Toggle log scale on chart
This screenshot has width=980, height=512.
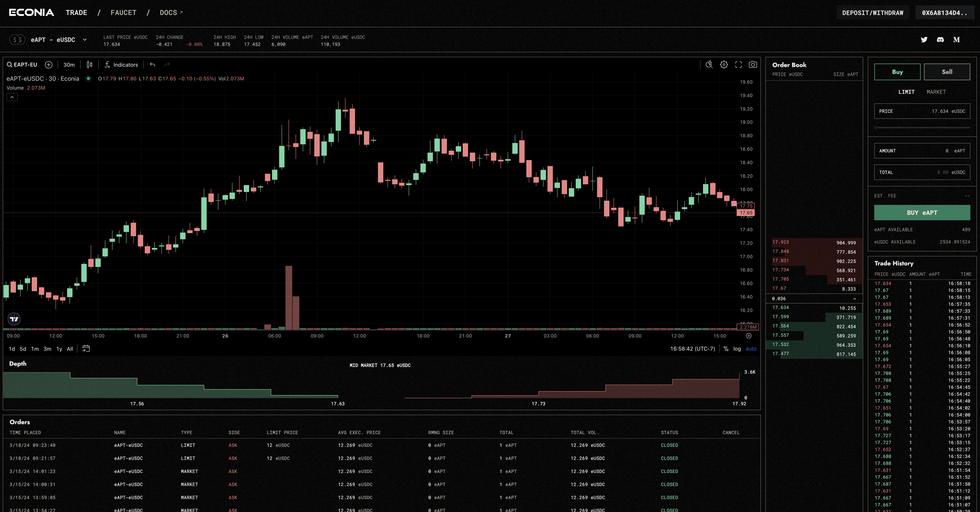coord(737,349)
